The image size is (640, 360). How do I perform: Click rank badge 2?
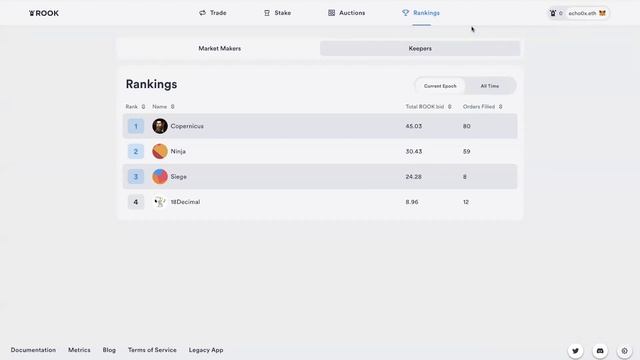pyautogui.click(x=136, y=151)
